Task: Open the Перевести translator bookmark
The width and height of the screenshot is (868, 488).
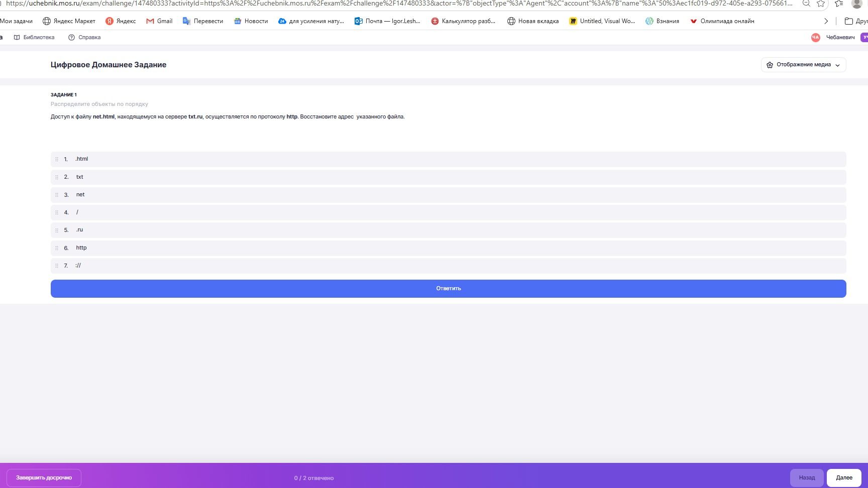Action: [x=203, y=21]
